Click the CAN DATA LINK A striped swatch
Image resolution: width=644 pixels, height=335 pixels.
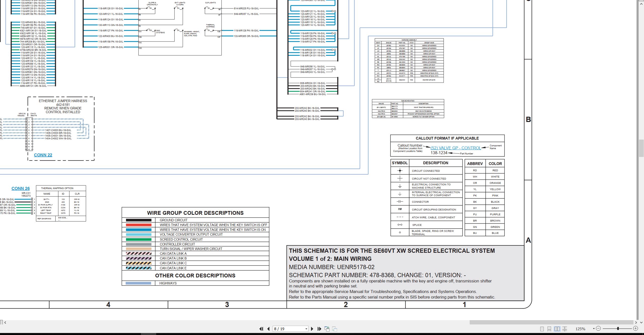pyautogui.click(x=139, y=254)
